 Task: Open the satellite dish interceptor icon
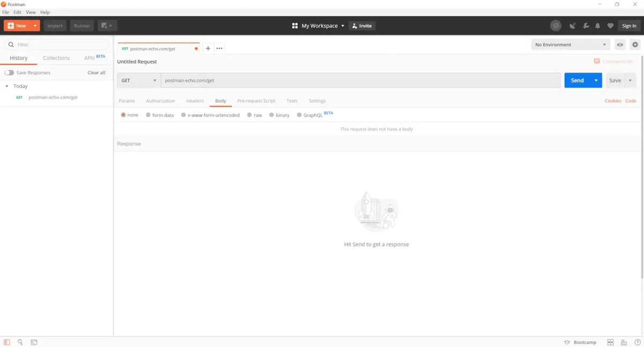tap(573, 26)
